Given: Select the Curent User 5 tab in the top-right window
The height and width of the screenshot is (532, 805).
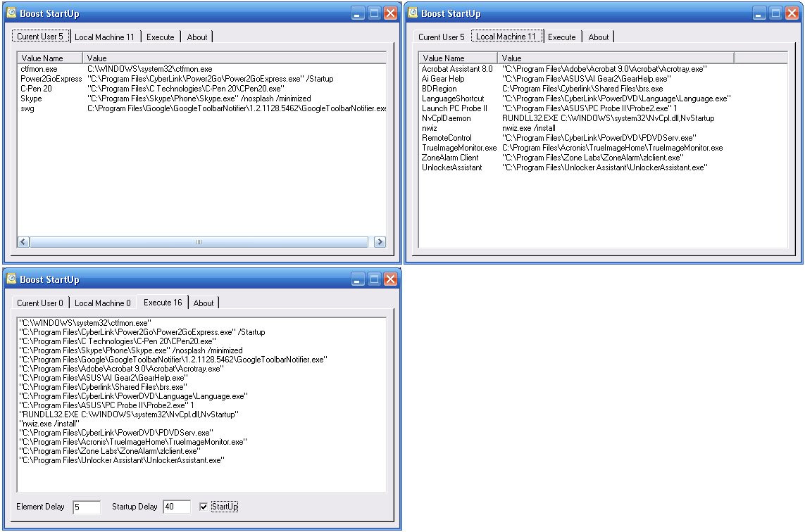Looking at the screenshot, I should [x=442, y=37].
